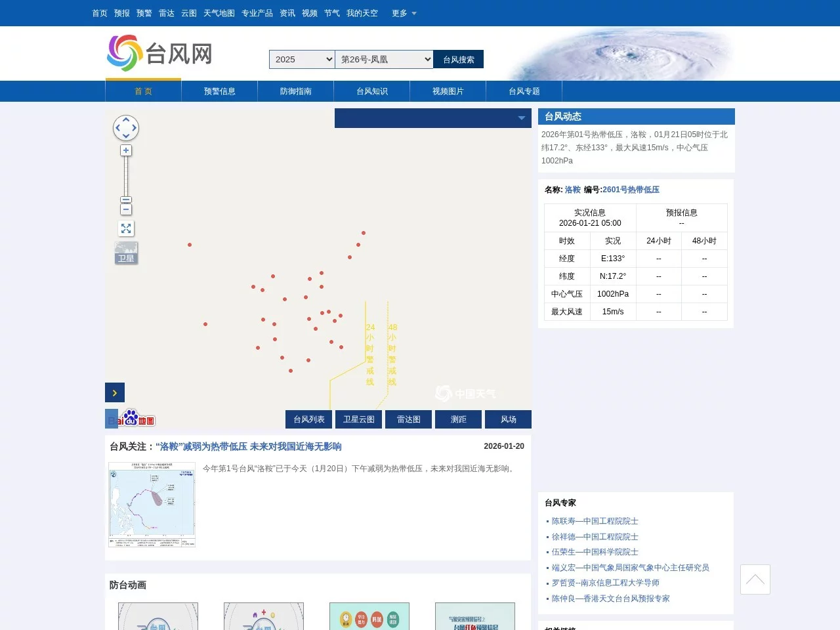Image resolution: width=840 pixels, height=630 pixels.
Task: Select the zoom in (+) map control
Action: pos(126,150)
